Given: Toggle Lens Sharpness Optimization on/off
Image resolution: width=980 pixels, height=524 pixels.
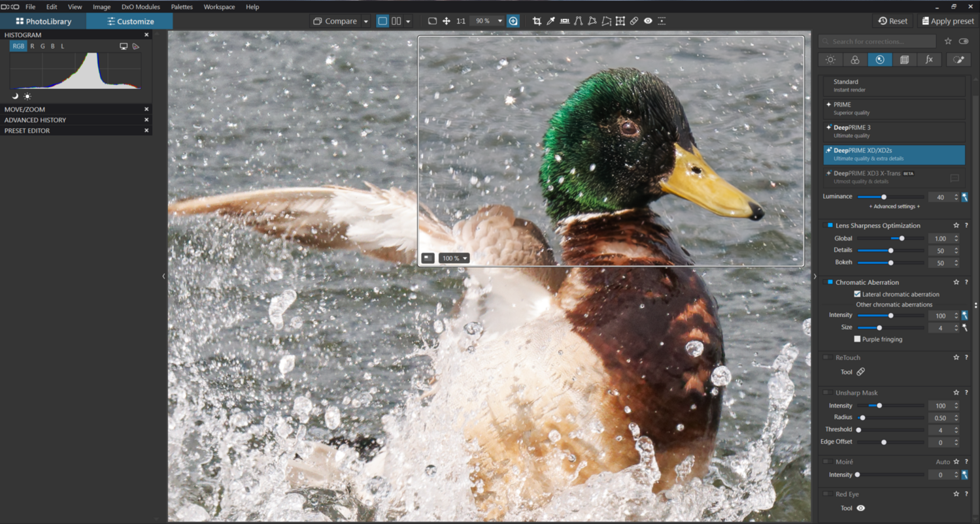Looking at the screenshot, I should click(x=828, y=225).
